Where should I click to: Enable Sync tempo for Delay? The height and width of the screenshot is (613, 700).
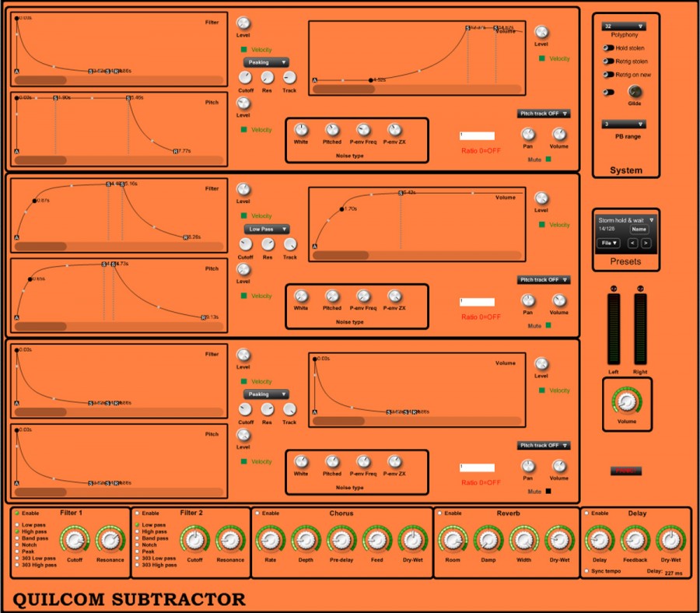click(586, 571)
